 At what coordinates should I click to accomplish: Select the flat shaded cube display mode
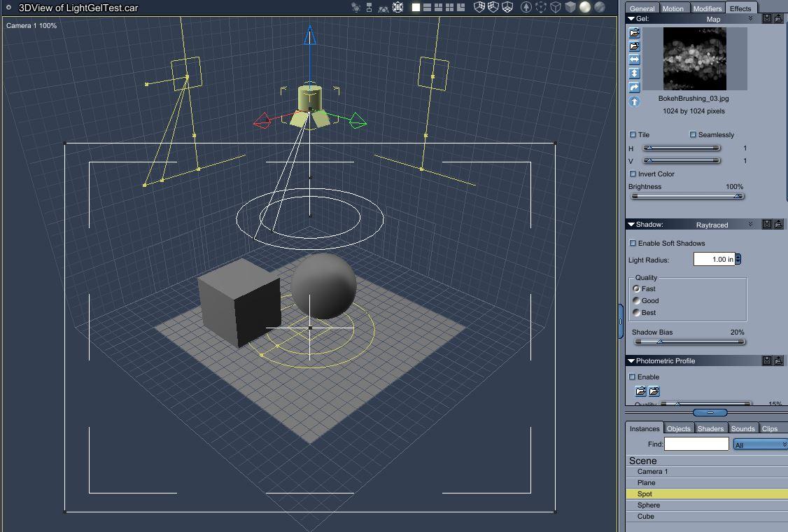pyautogui.click(x=570, y=8)
